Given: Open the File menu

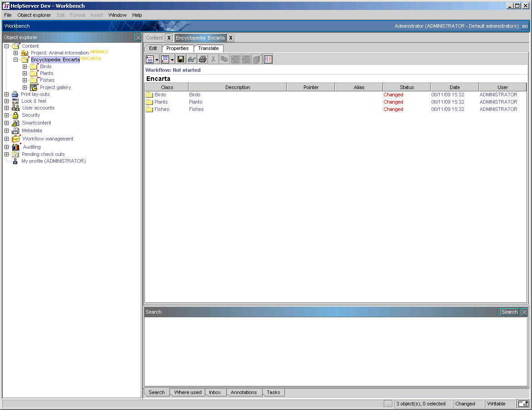Looking at the screenshot, I should point(8,15).
